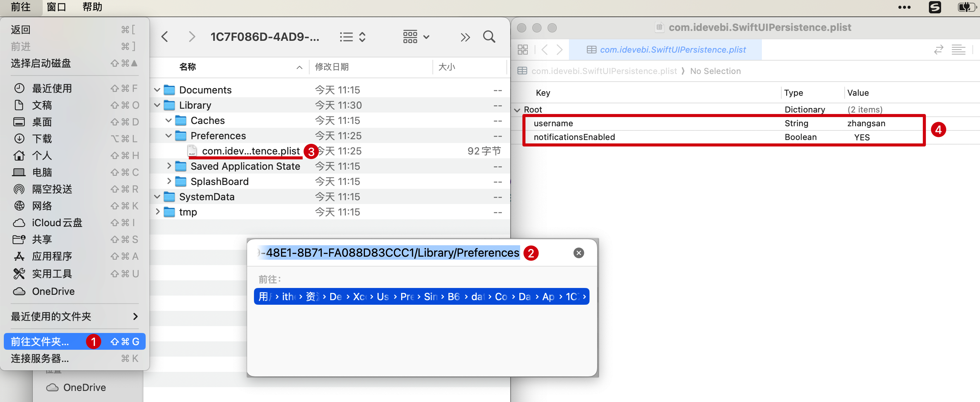Collapse the Preferences folder disclosure
Viewport: 980px width, 402px height.
coord(169,136)
